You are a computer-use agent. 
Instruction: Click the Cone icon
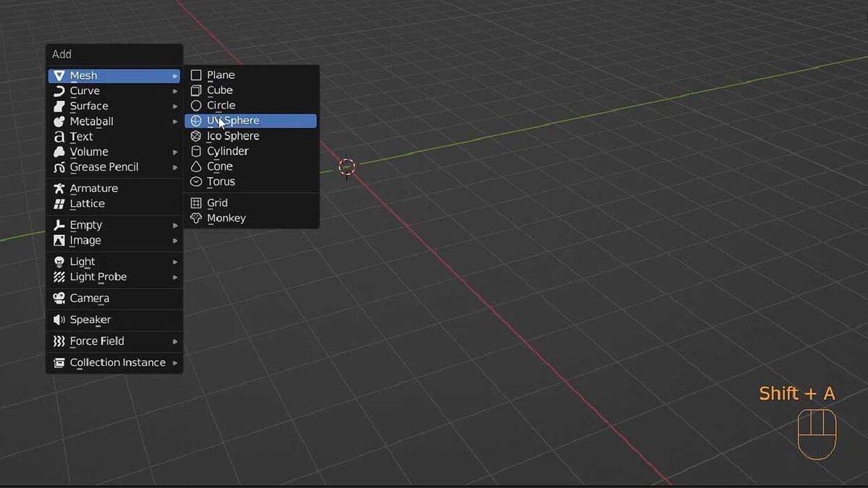point(196,166)
